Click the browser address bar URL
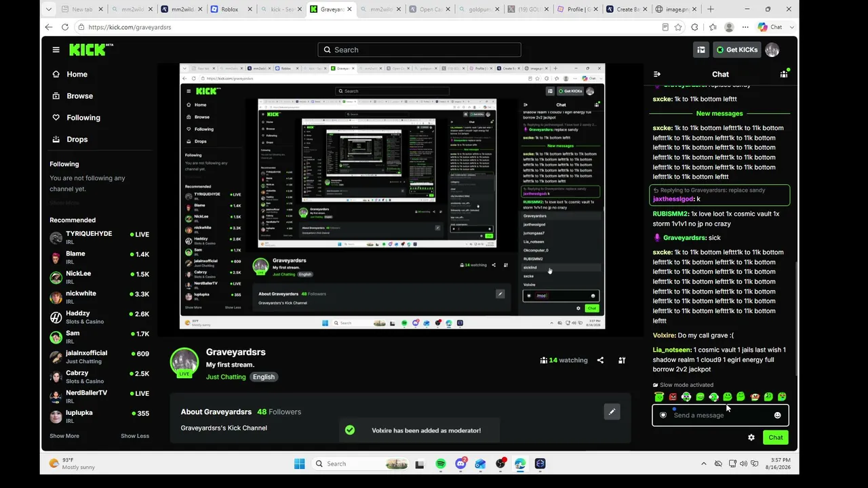This screenshot has width=868, height=488. [x=130, y=27]
